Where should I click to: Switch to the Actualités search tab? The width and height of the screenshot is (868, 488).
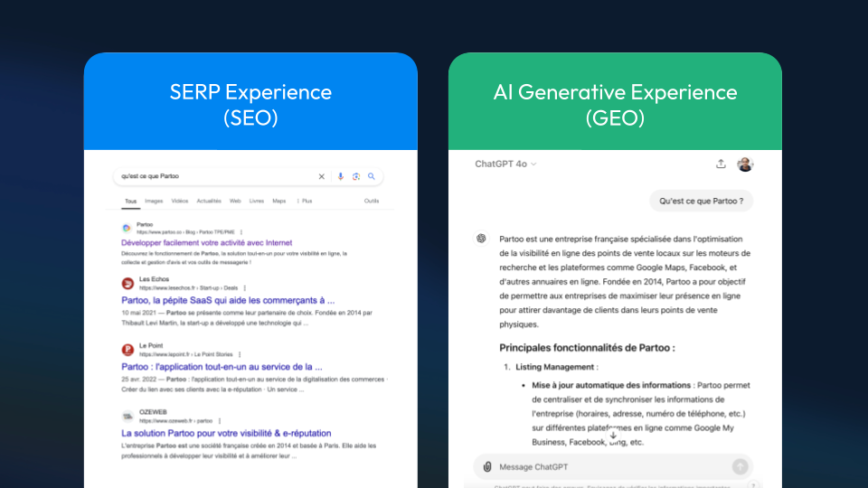click(x=209, y=201)
